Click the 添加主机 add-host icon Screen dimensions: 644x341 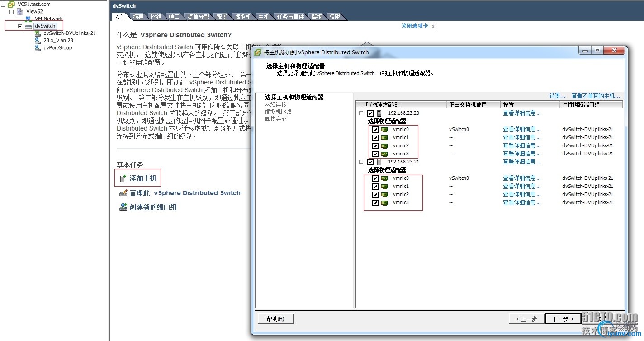[x=123, y=178]
